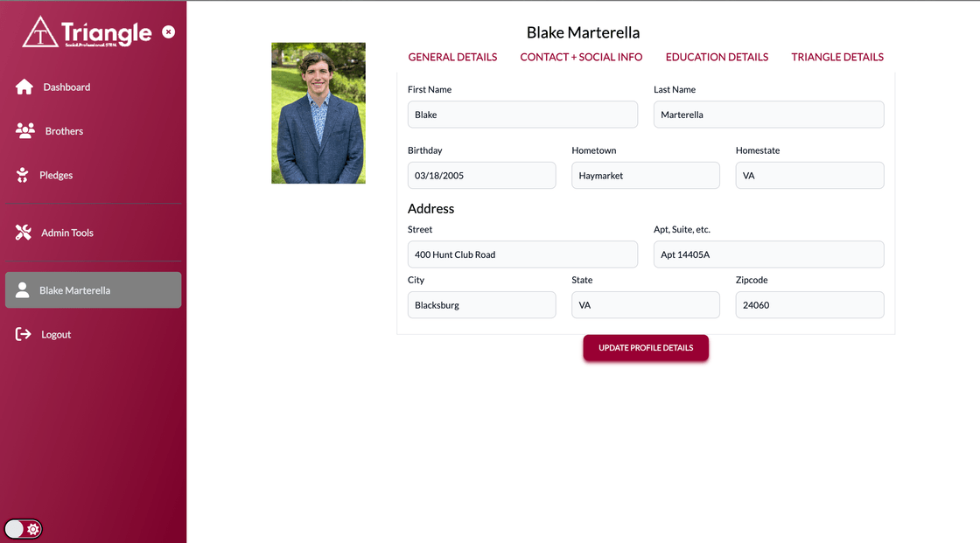
Task: Go to the Triangle Details tab
Action: click(x=837, y=57)
